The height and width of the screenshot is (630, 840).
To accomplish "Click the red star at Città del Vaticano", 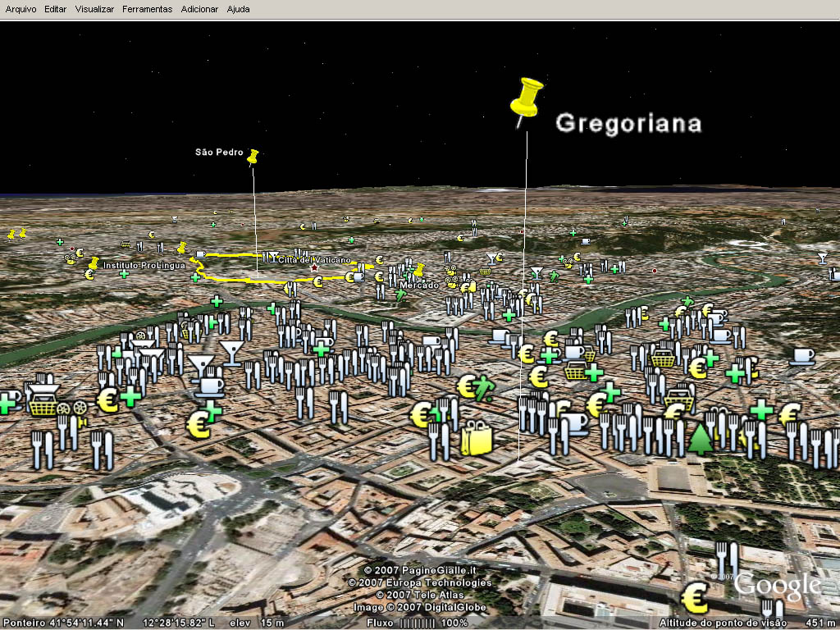I will click(x=313, y=267).
